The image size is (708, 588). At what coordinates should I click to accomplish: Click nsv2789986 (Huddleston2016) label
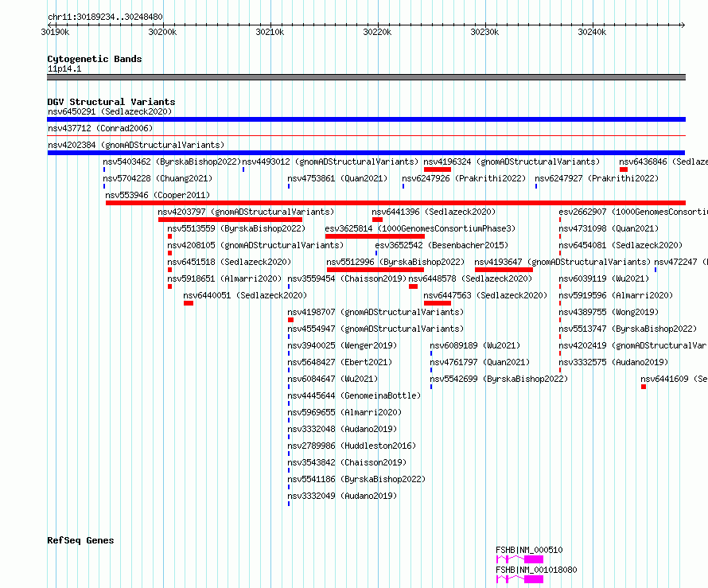352,446
